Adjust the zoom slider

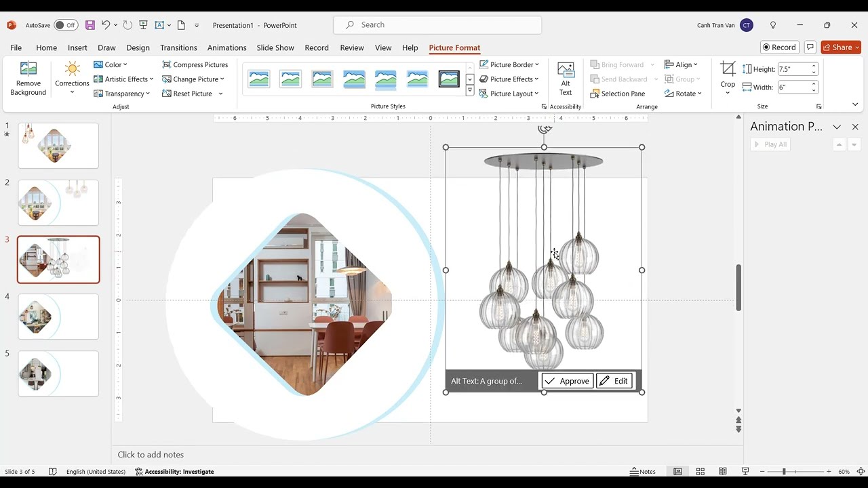point(784,472)
